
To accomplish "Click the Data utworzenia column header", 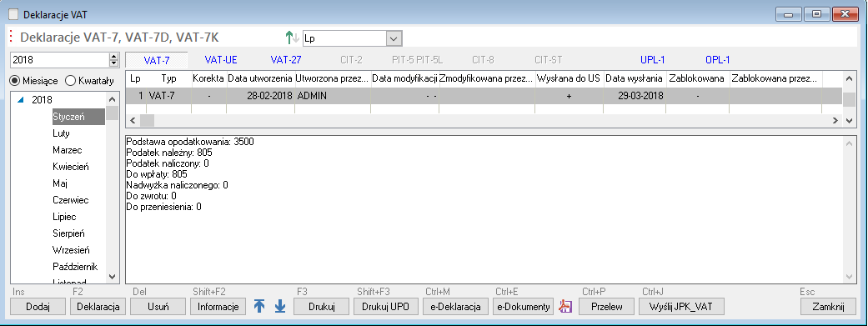I will tap(260, 79).
